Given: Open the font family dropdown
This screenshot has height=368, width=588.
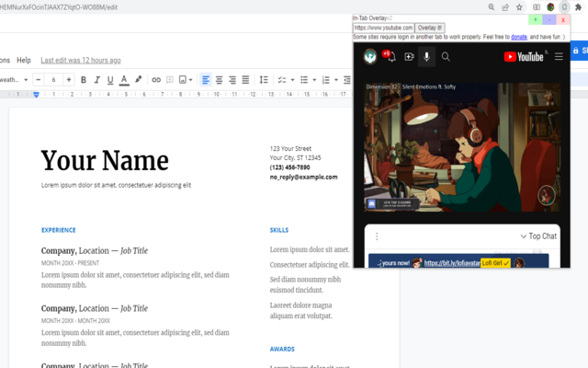Looking at the screenshot, I should [15, 80].
